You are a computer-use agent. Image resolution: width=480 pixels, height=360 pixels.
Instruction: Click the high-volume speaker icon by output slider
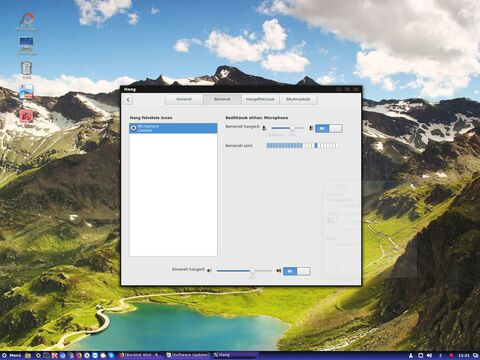tap(279, 271)
